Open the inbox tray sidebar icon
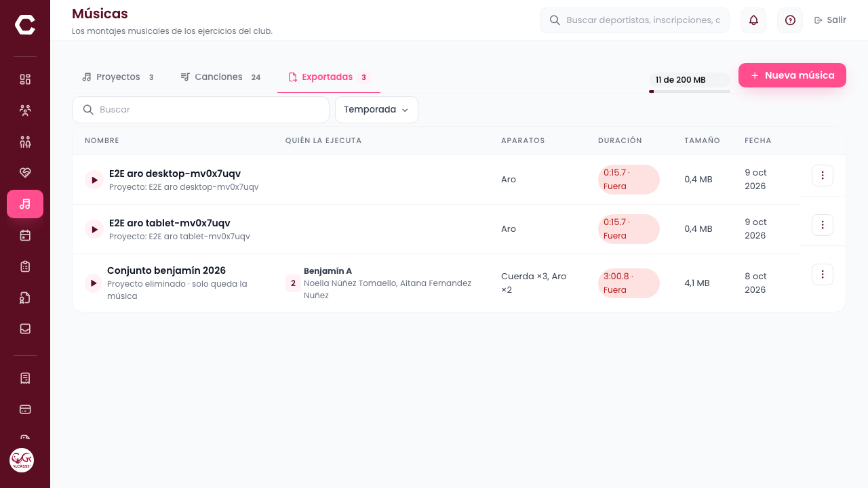 point(25,329)
